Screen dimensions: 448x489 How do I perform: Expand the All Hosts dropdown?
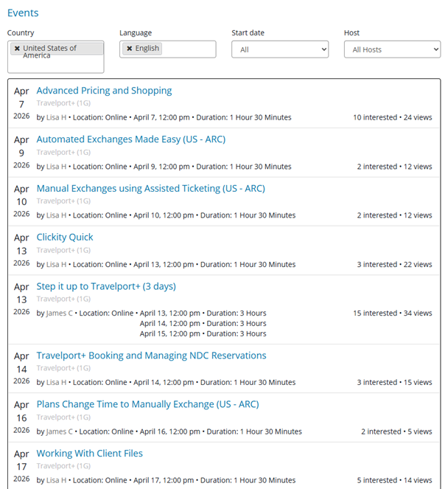click(392, 49)
